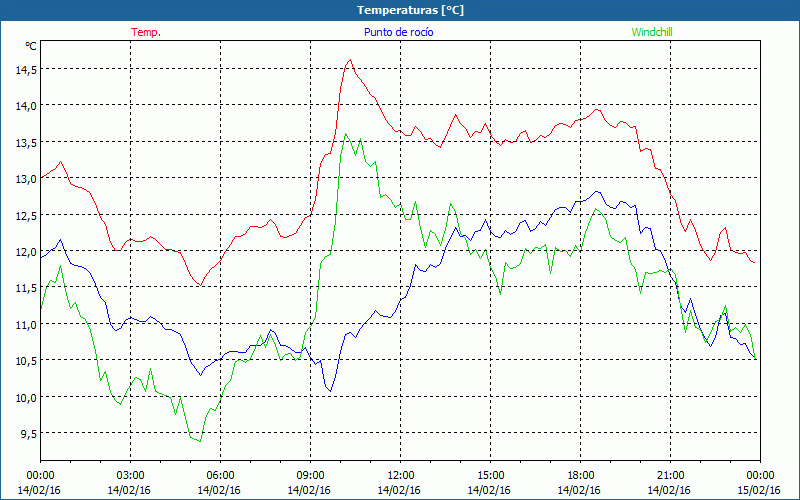Screen dimensions: 800x500
Task: Click the 14,5 y-axis value
Action: (x=26, y=70)
